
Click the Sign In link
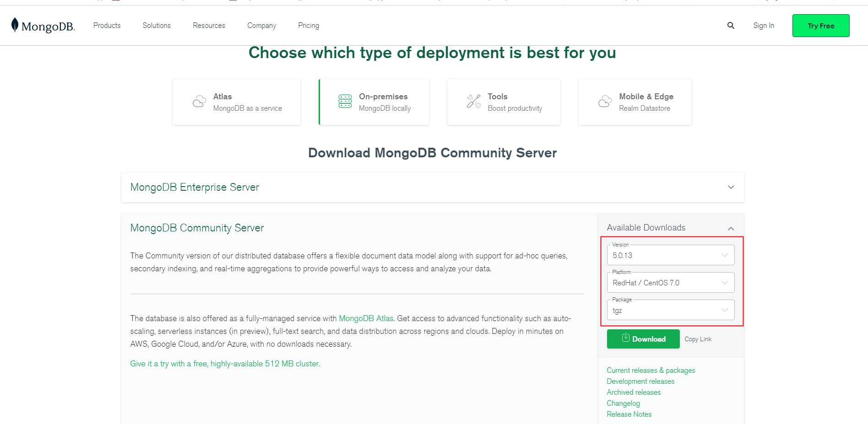point(764,26)
